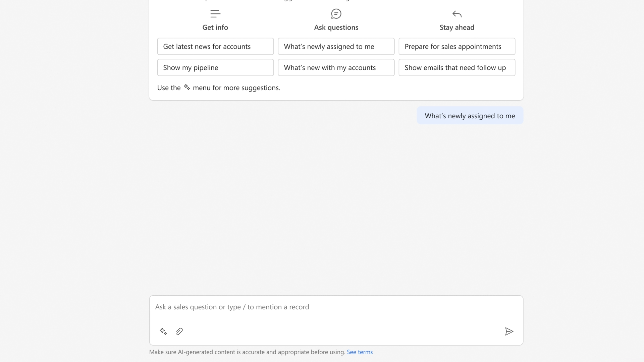Image resolution: width=644 pixels, height=362 pixels.
Task: Click the Stay ahead reply arrow icon
Action: coord(457,14)
